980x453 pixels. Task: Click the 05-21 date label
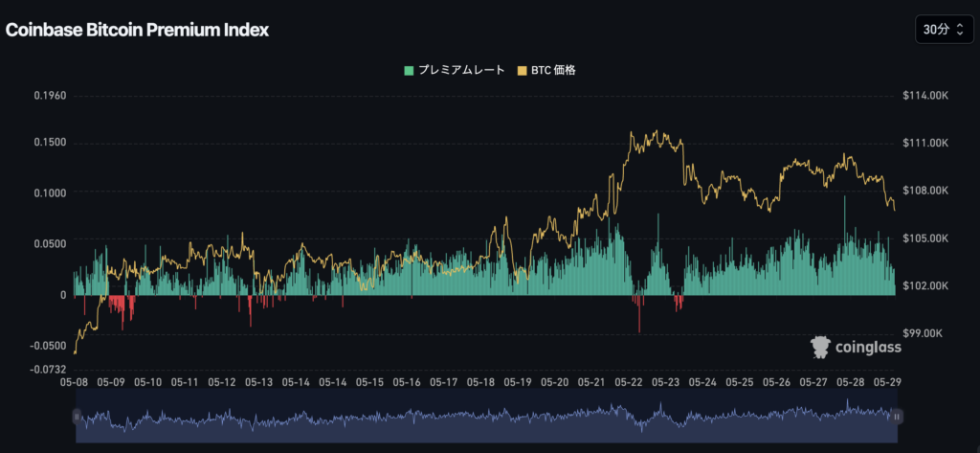[x=591, y=381]
